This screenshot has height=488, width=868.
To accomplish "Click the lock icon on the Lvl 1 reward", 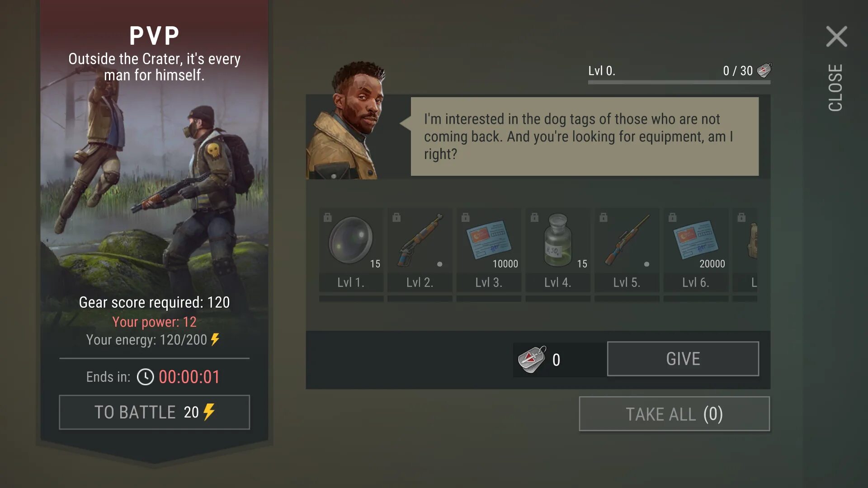I will (x=328, y=217).
